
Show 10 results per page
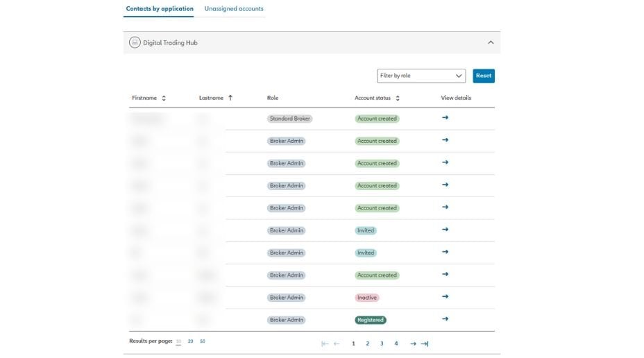tap(178, 341)
